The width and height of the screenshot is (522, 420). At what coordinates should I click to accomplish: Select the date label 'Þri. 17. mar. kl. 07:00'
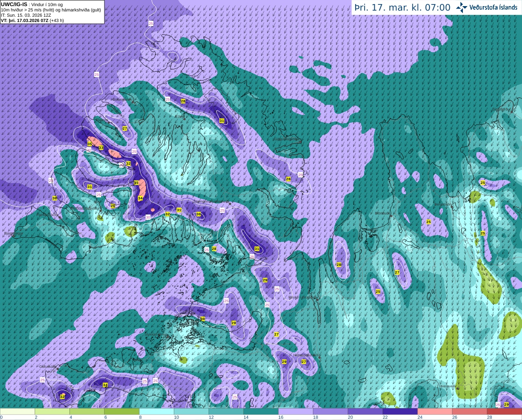pos(403,8)
